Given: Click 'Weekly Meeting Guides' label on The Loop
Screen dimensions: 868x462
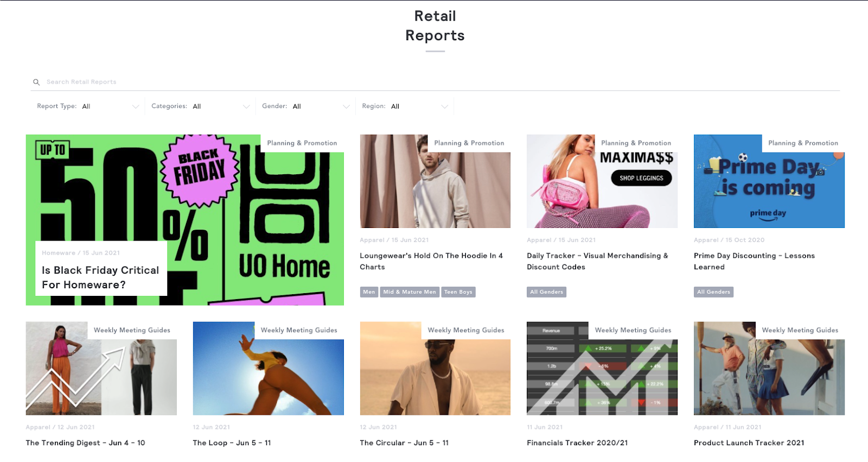Looking at the screenshot, I should pos(299,330).
